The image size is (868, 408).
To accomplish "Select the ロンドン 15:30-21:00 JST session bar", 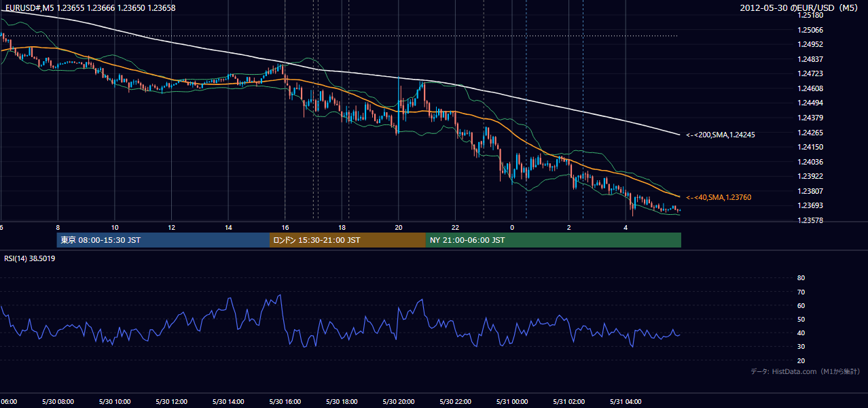I will [348, 240].
